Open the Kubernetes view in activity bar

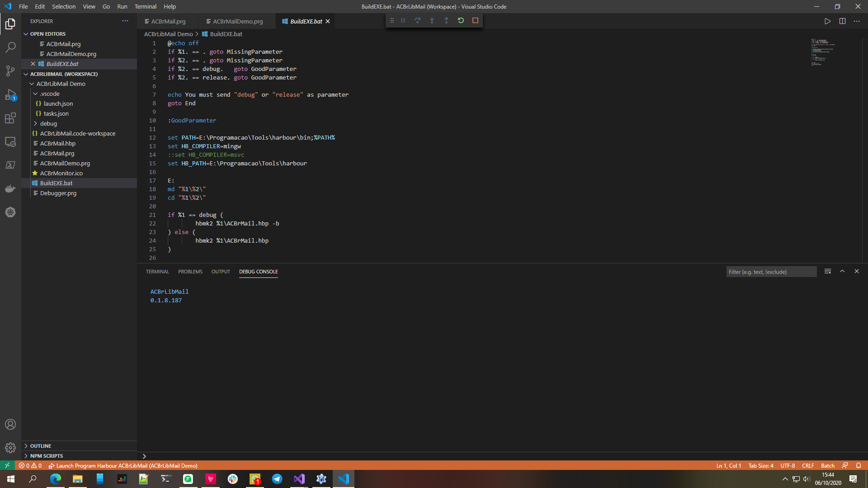(10, 212)
